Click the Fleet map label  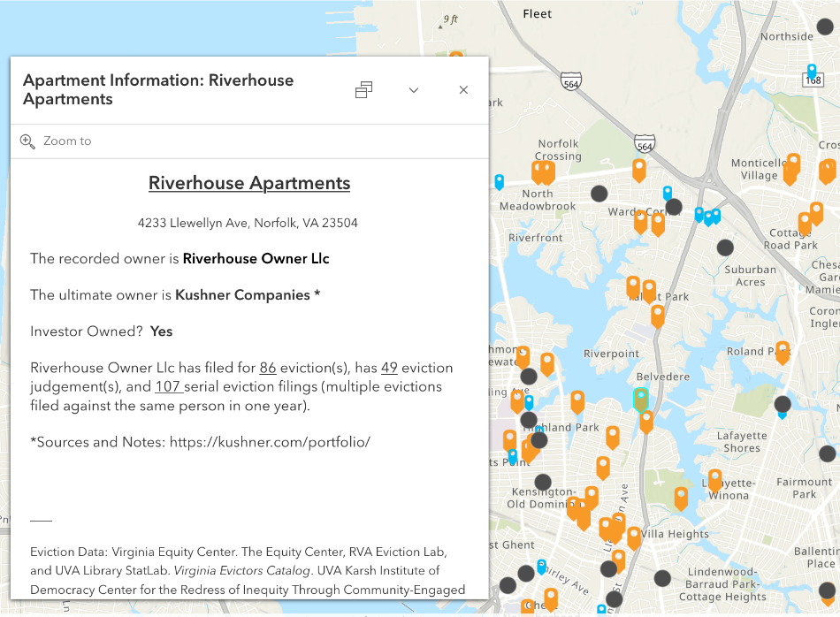pyautogui.click(x=538, y=14)
